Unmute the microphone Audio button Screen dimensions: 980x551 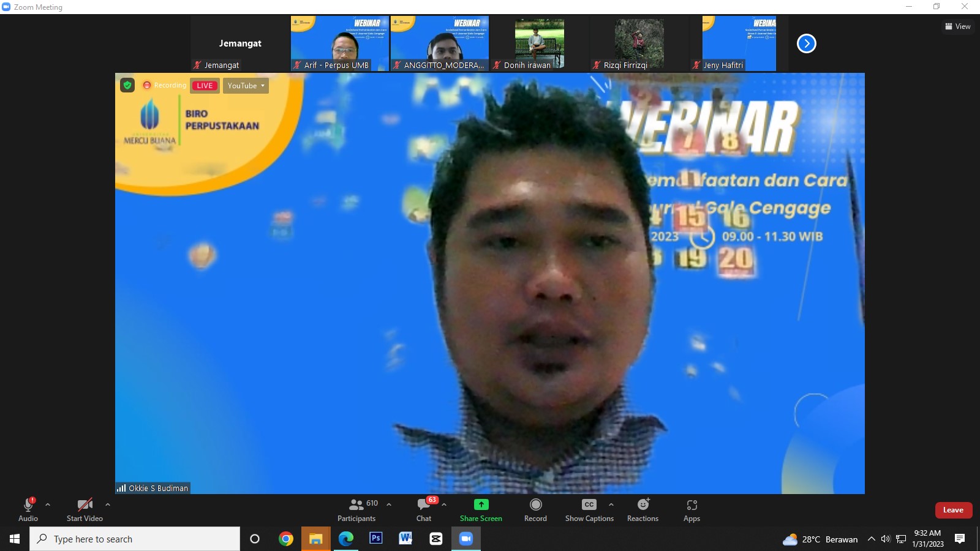[x=28, y=509]
